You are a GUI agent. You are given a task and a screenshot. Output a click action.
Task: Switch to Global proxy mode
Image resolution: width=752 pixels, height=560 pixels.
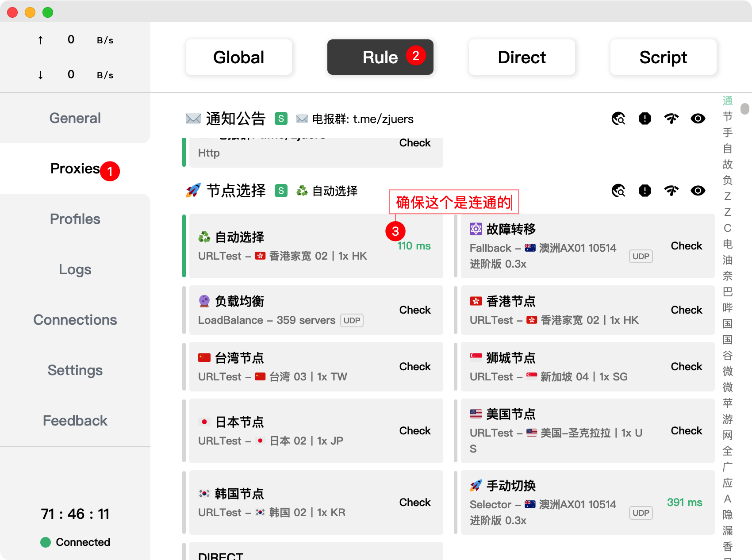coord(238,57)
